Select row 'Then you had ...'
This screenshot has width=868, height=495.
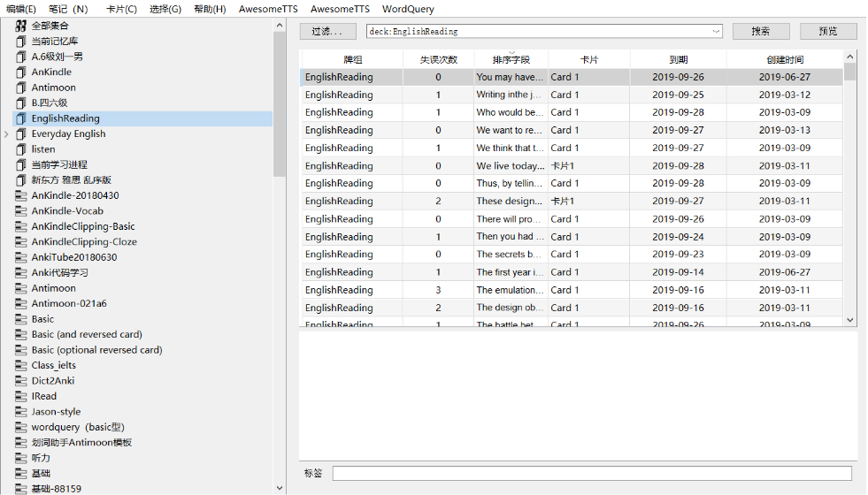pyautogui.click(x=572, y=237)
